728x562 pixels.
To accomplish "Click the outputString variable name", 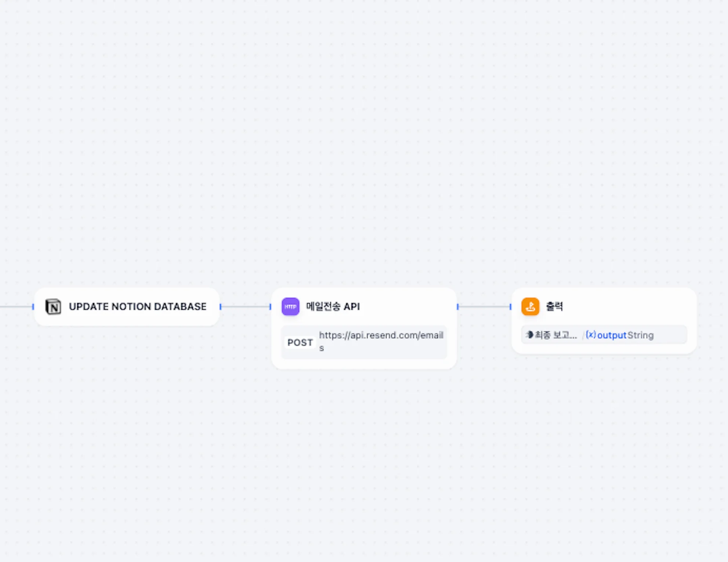I will click(625, 335).
